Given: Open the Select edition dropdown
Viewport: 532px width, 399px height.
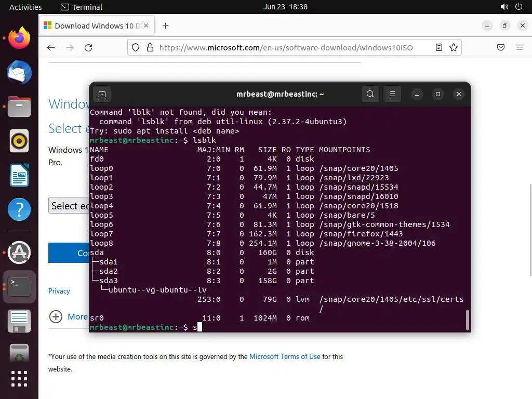Looking at the screenshot, I should click(x=69, y=206).
